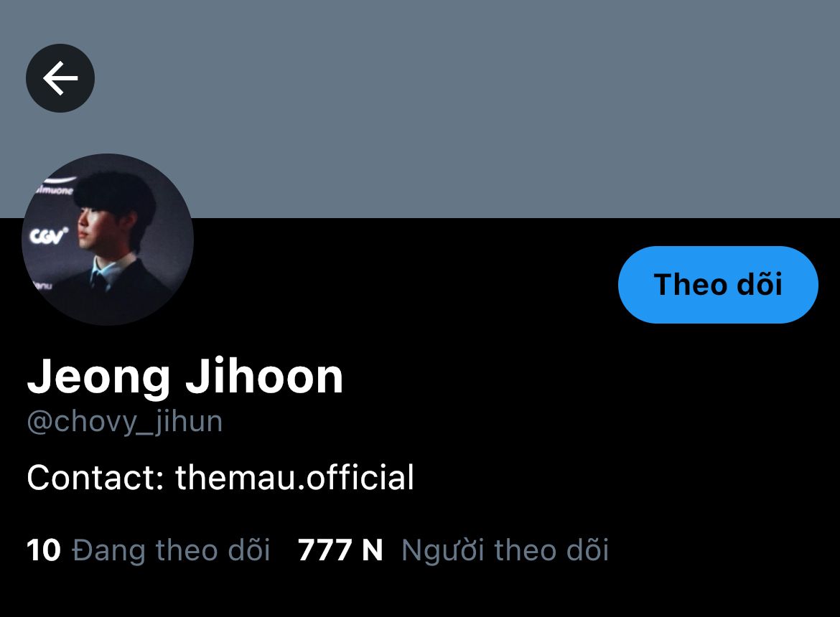Open the 10 following count

(43, 550)
